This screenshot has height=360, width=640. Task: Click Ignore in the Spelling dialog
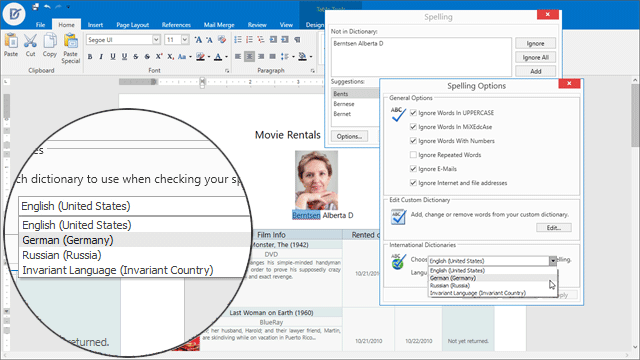[x=535, y=43]
